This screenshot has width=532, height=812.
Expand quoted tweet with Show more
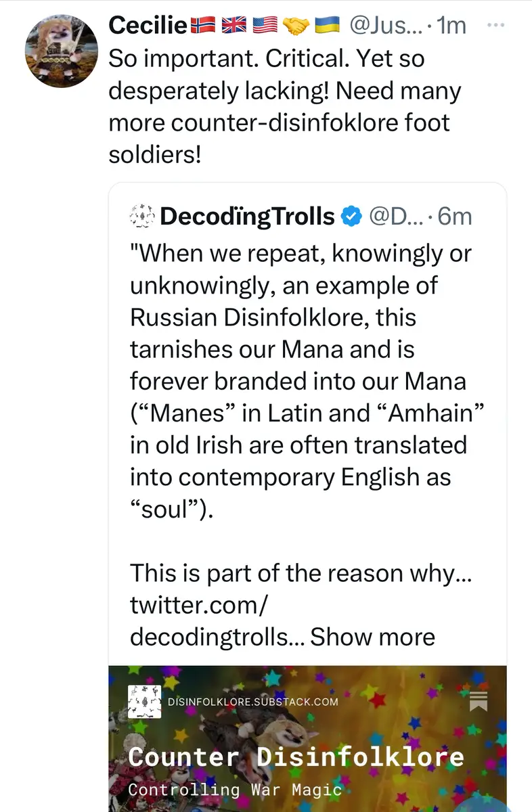click(372, 637)
